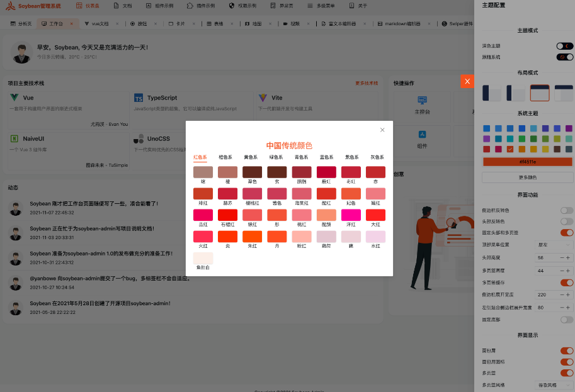This screenshot has height=392, width=575.
Task: Open the 分析页 page tab
Action: pos(21,24)
